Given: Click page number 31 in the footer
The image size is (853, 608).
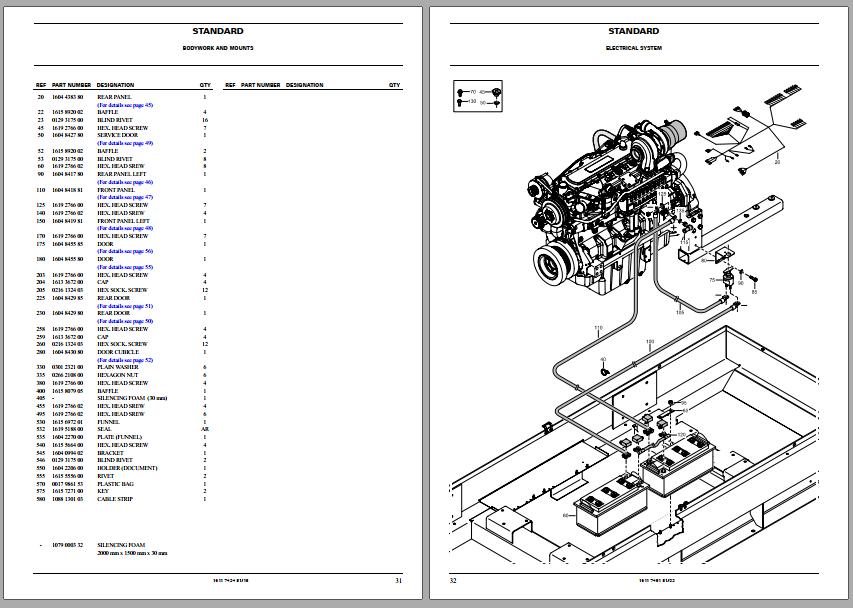Looking at the screenshot, I should [399, 581].
